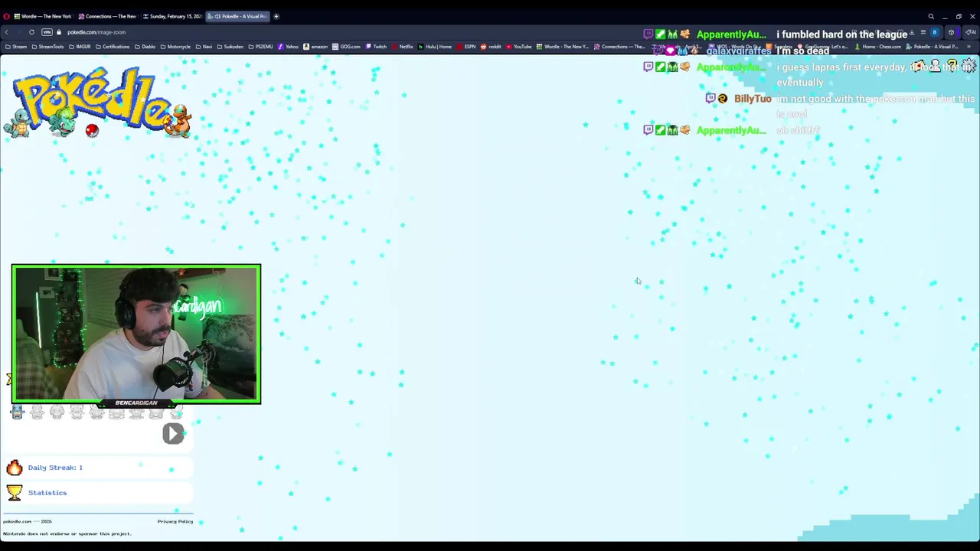Viewport: 980px width, 551px height.
Task: Open the Privacy Policy link
Action: (x=175, y=521)
